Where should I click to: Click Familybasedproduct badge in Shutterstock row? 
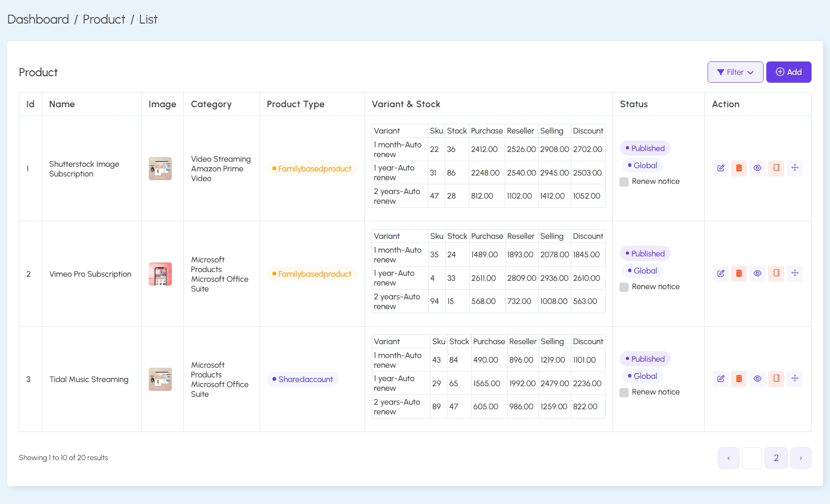click(312, 169)
